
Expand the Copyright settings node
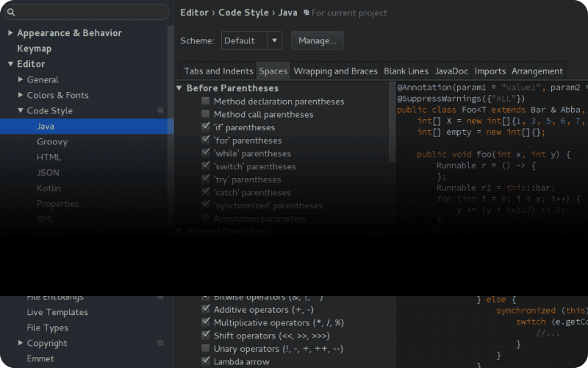[21, 343]
